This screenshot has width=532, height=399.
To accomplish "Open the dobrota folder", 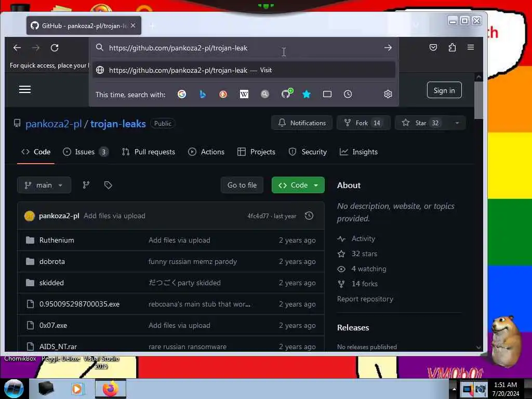I will 52,262.
